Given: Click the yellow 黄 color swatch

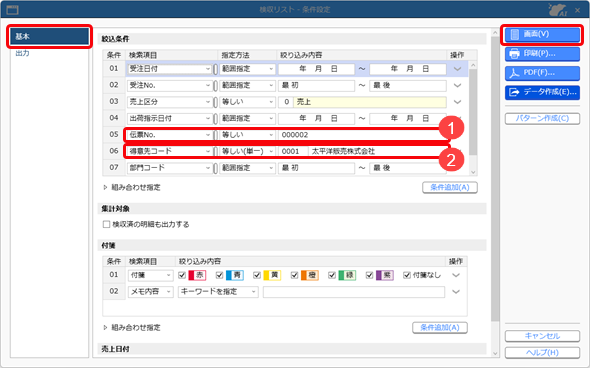Looking at the screenshot, I should (x=272, y=275).
